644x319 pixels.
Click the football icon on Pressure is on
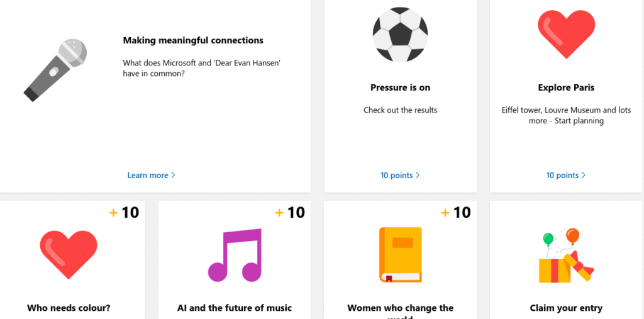(x=400, y=35)
